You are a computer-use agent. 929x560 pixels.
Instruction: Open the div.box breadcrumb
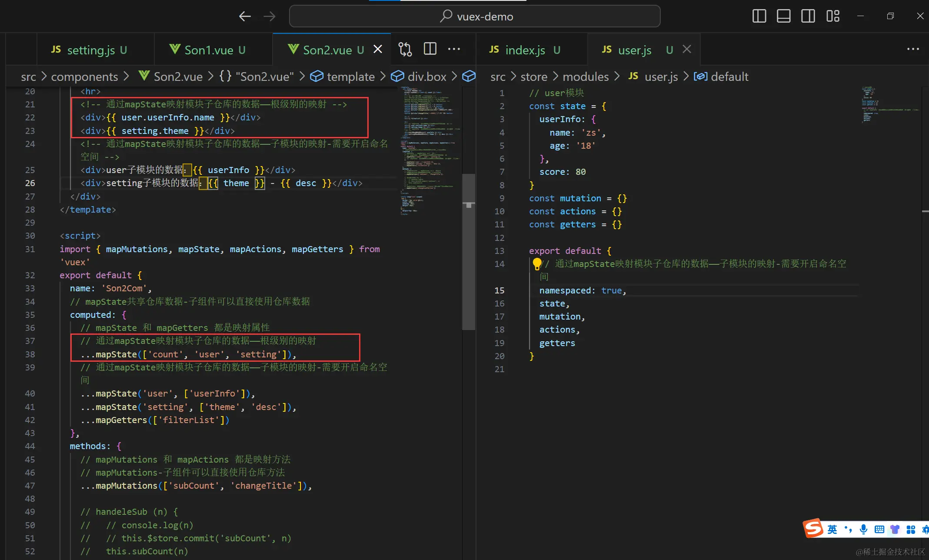pos(419,77)
